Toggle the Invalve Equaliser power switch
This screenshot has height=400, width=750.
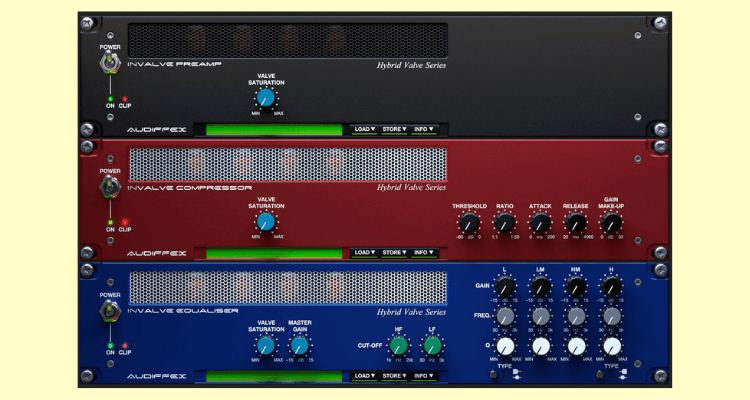click(110, 311)
